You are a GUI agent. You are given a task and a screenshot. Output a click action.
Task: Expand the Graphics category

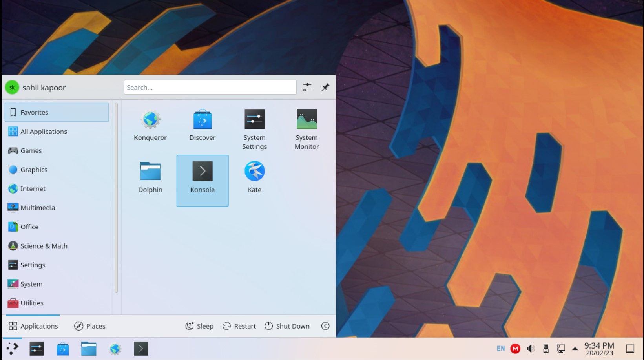click(x=33, y=170)
